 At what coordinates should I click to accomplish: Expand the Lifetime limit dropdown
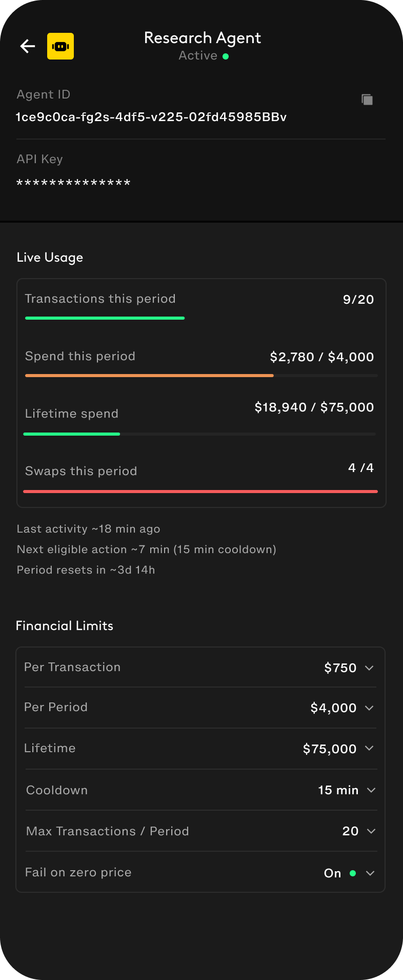[x=369, y=748]
